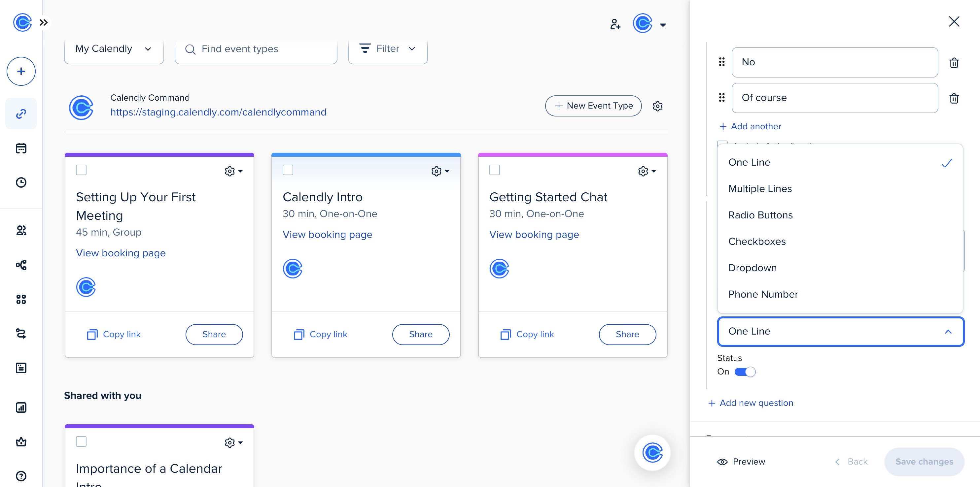This screenshot has height=487, width=980.
Task: Open Event Types link icon in sidebar
Action: pos(21,113)
